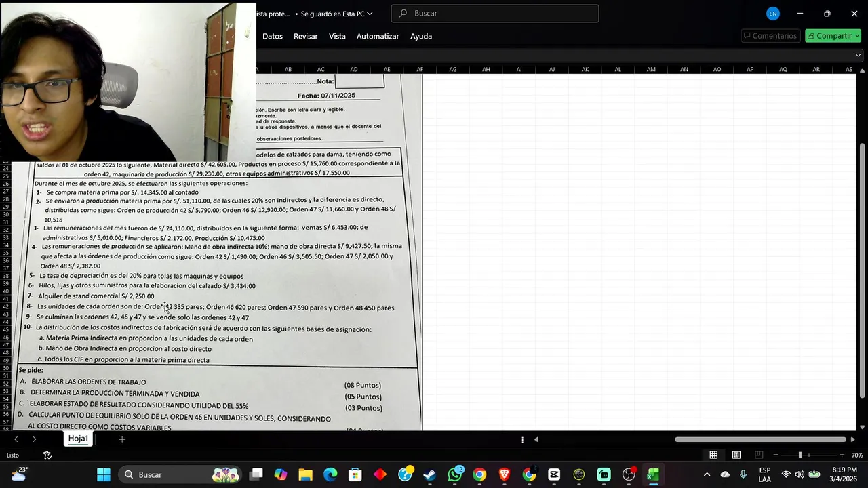Switch to Page Break Preview icon

point(759,455)
